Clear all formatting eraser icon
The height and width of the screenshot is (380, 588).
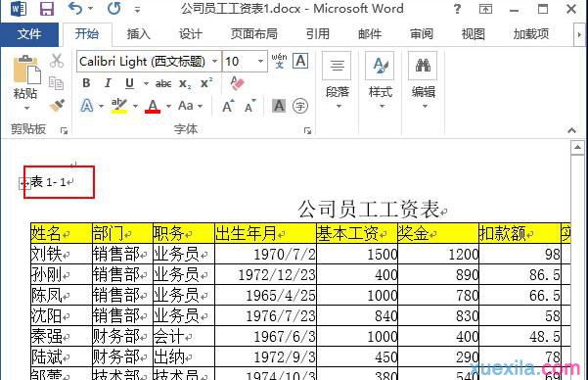point(237,83)
